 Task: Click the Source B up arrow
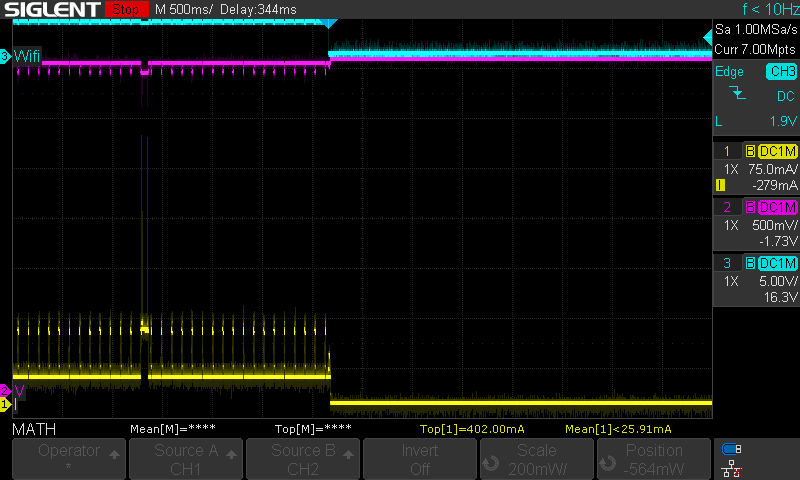coord(348,454)
